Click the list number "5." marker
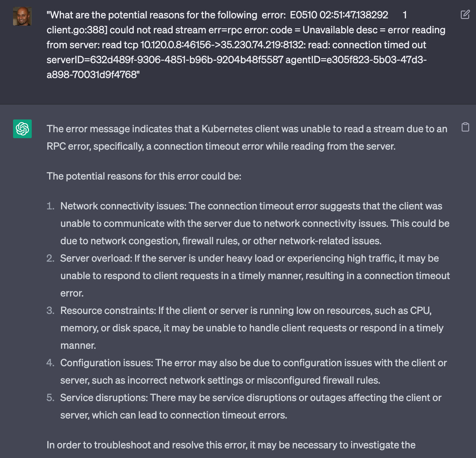The height and width of the screenshot is (458, 476). (50, 398)
